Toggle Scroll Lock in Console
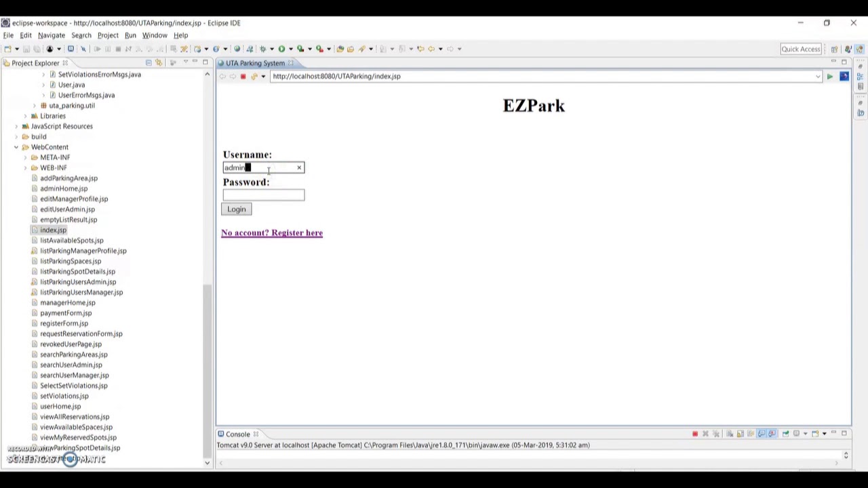The image size is (868, 488). tap(741, 434)
